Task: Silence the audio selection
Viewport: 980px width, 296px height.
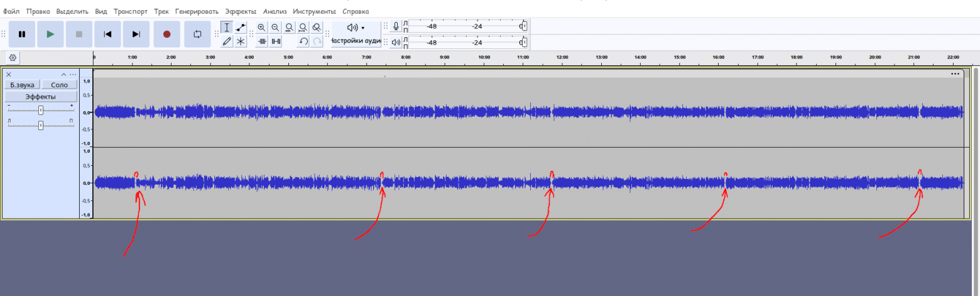Action: click(x=275, y=41)
